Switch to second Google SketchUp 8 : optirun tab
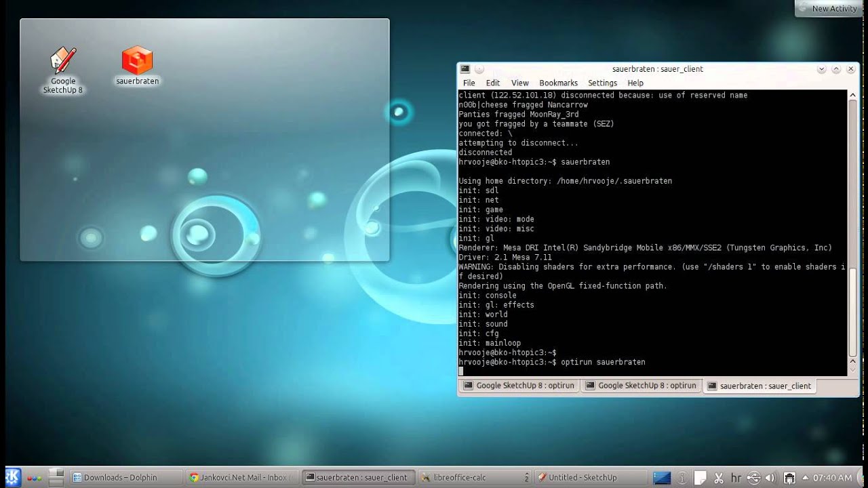868x488 pixels. (642, 386)
